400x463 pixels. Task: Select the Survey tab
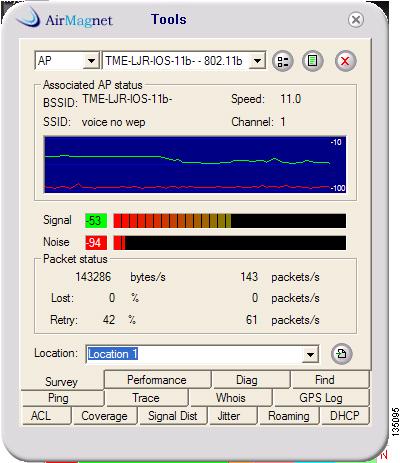[62, 382]
